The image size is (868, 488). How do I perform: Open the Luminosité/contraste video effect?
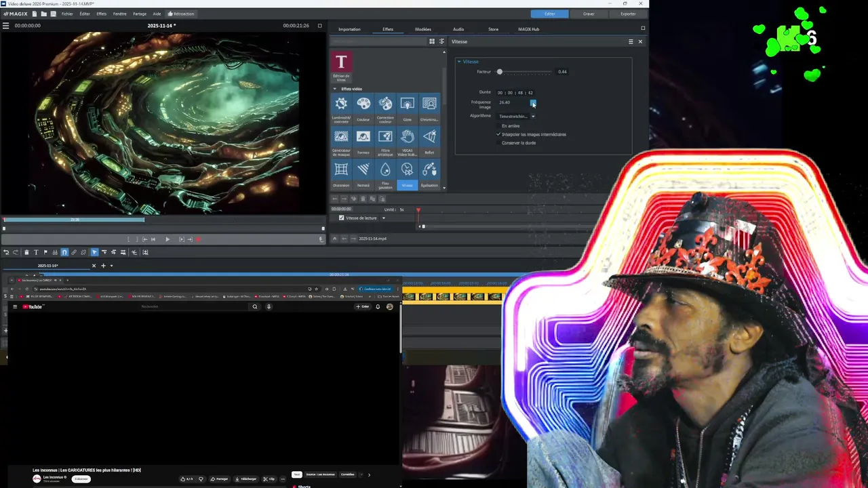341,108
